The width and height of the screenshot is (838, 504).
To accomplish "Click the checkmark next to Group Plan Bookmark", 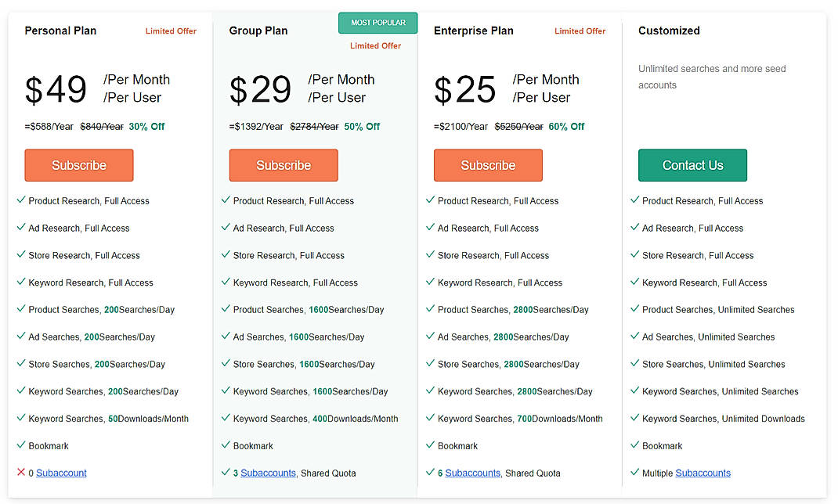I will click(226, 445).
